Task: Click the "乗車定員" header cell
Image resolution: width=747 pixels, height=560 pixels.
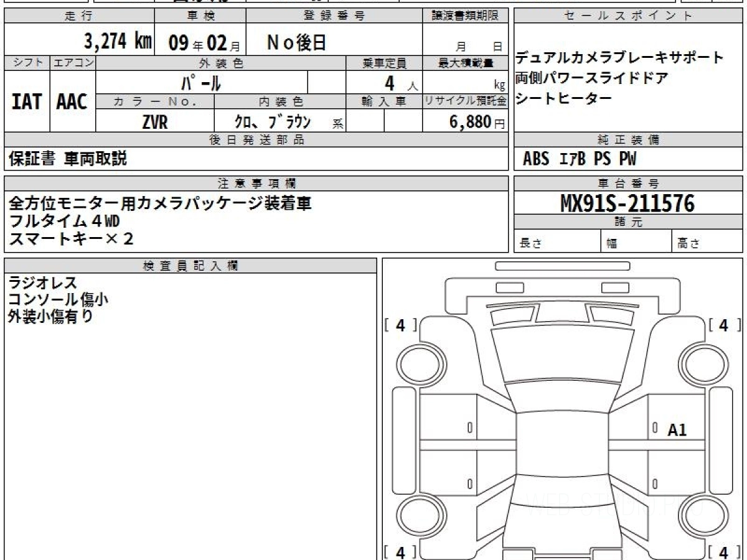Action: tap(383, 63)
